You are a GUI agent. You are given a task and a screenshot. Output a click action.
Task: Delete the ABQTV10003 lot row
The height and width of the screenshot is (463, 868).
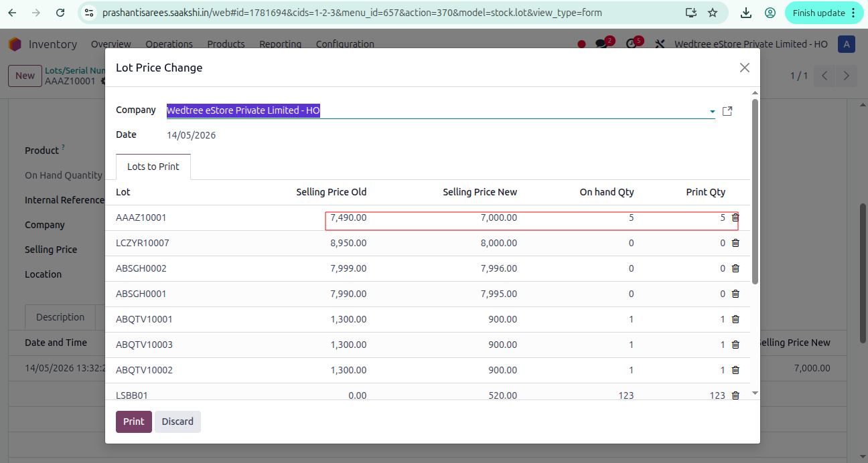click(x=735, y=345)
